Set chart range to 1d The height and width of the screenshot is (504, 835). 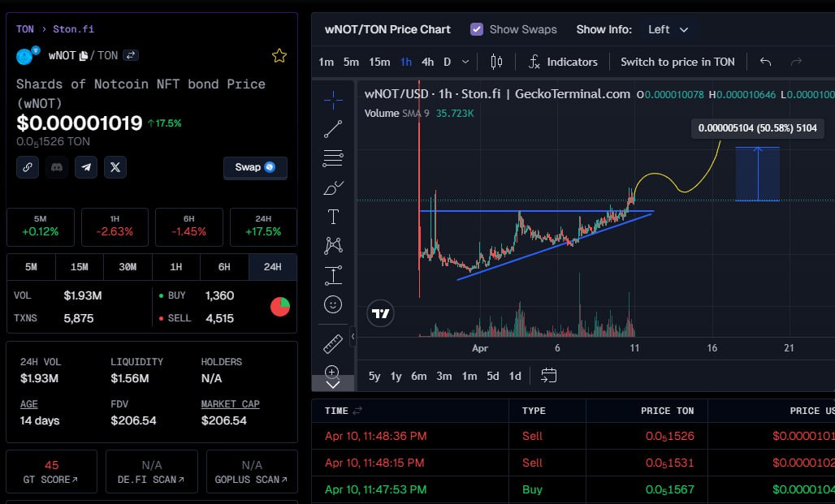[x=515, y=377]
